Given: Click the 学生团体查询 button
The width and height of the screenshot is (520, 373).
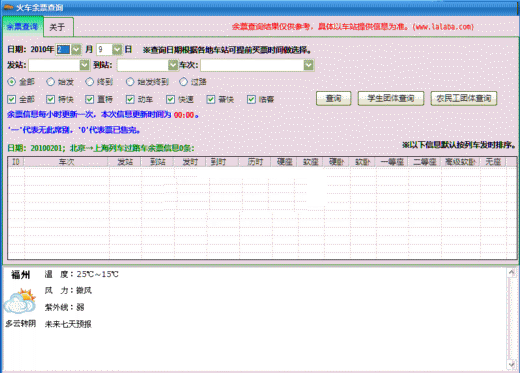Looking at the screenshot, I should tap(391, 99).
